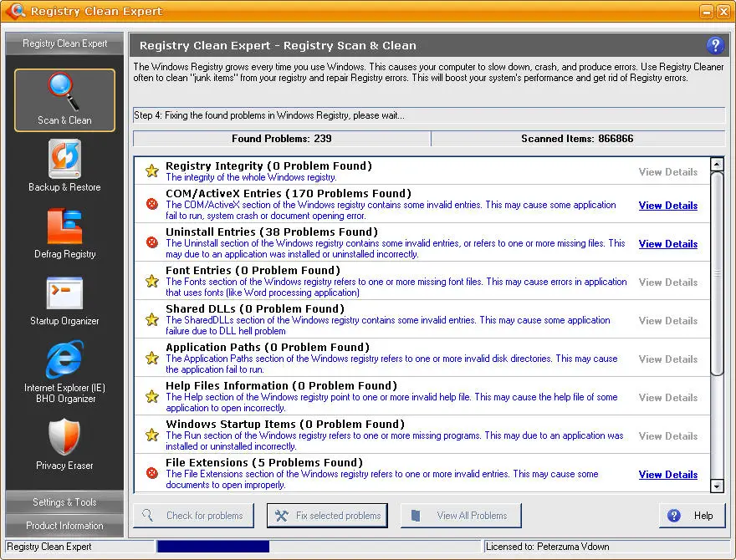The image size is (736, 560).
Task: Click Registry Clean Expert status bar label
Action: coord(49,547)
